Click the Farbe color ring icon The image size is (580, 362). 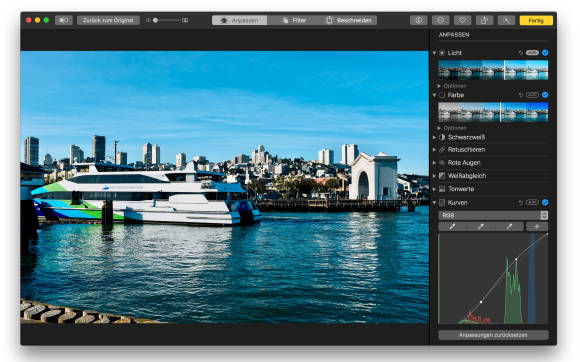442,95
